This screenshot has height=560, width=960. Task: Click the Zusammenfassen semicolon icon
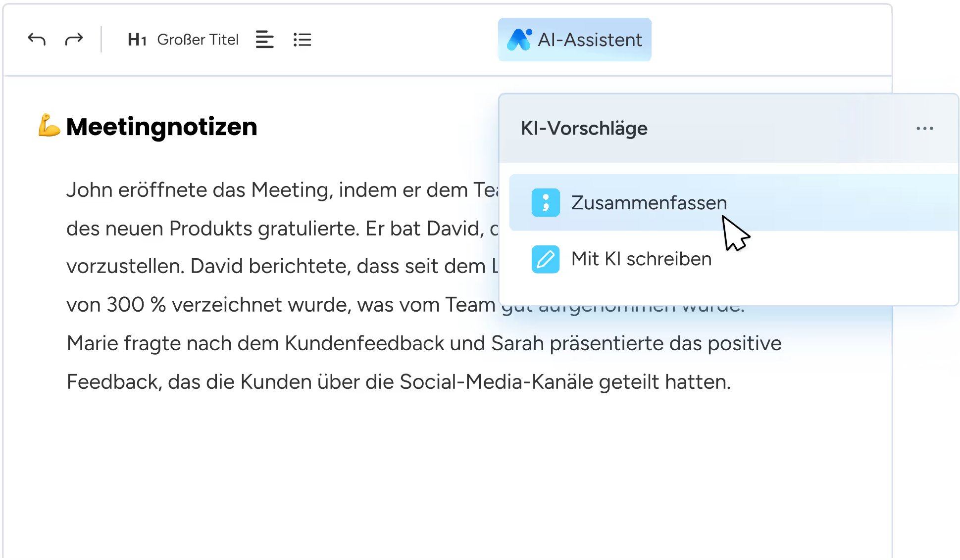tap(546, 203)
